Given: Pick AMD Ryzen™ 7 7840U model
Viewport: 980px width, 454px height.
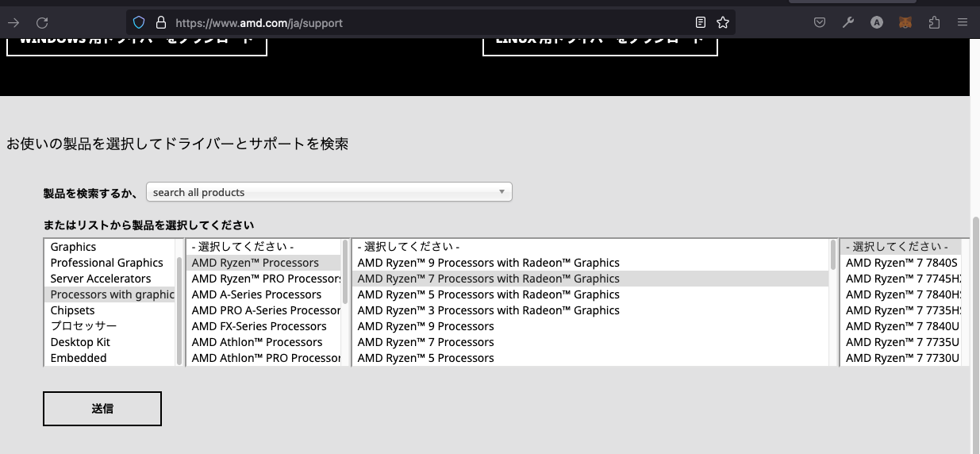Looking at the screenshot, I should click(x=902, y=326).
